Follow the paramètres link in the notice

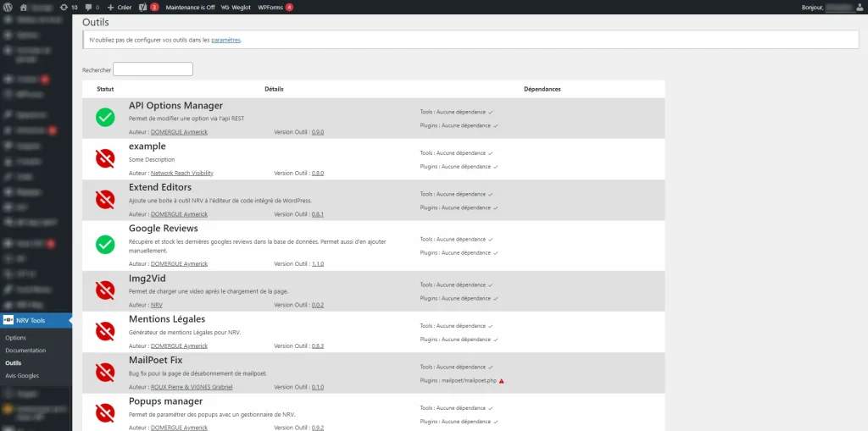click(x=225, y=40)
